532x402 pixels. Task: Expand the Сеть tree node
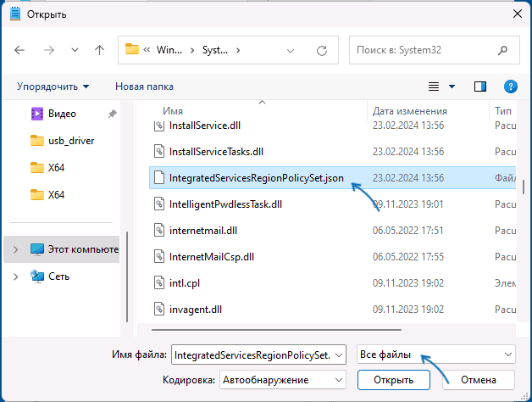(x=15, y=276)
